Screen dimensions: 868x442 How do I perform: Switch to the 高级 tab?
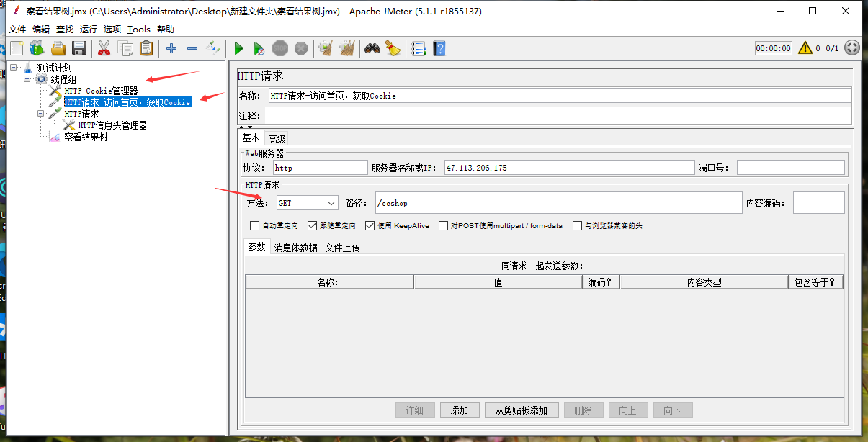(277, 139)
